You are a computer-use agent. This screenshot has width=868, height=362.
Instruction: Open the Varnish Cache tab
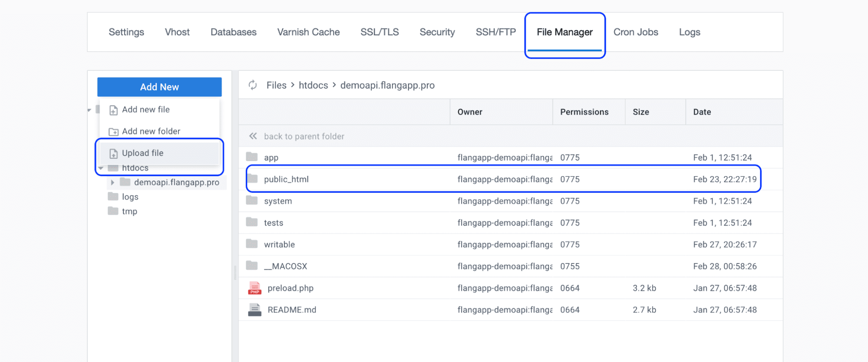click(308, 32)
